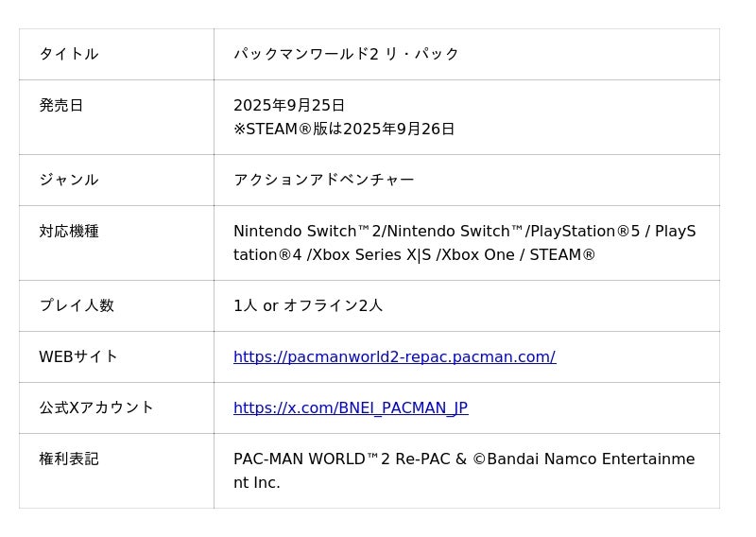Click the 権利表記 row label

pyautogui.click(x=68, y=459)
